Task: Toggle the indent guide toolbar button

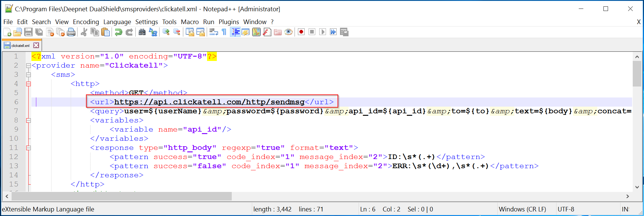Action: [x=235, y=32]
